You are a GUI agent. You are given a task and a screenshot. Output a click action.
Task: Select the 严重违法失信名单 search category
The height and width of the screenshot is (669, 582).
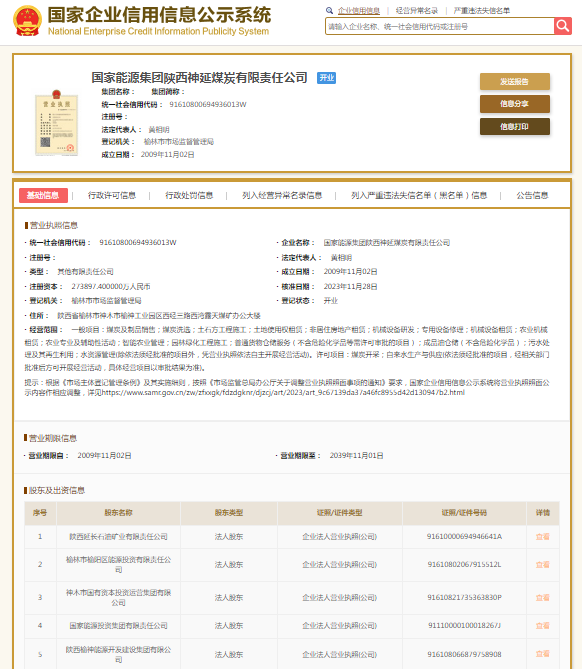[x=482, y=11]
